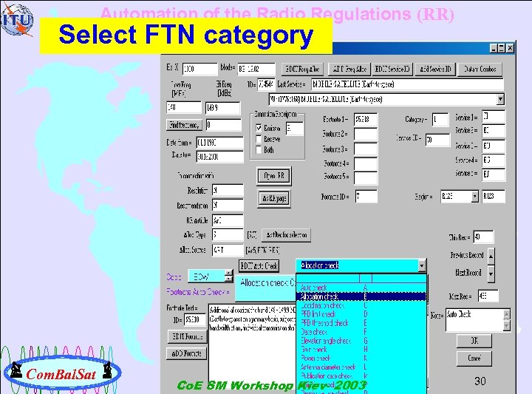Click the Open RR button
The height and width of the screenshot is (394, 532).
pos(274,176)
